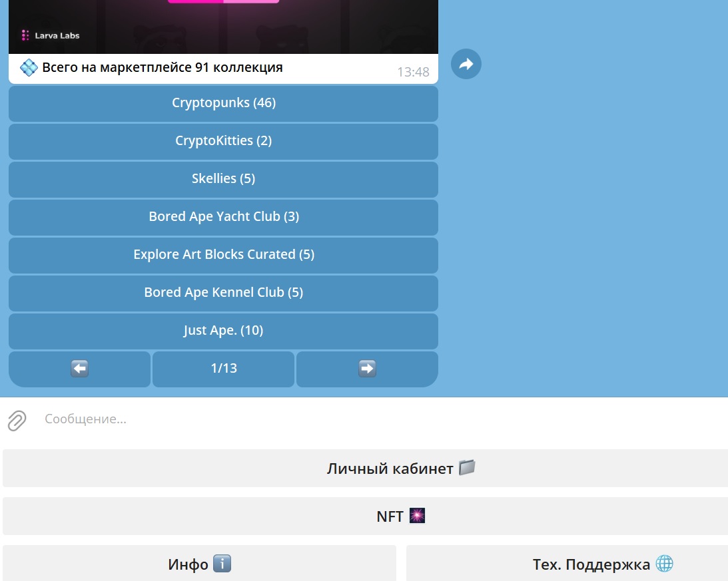
Task: Select the Just Ape. (10) collection
Action: pyautogui.click(x=223, y=331)
